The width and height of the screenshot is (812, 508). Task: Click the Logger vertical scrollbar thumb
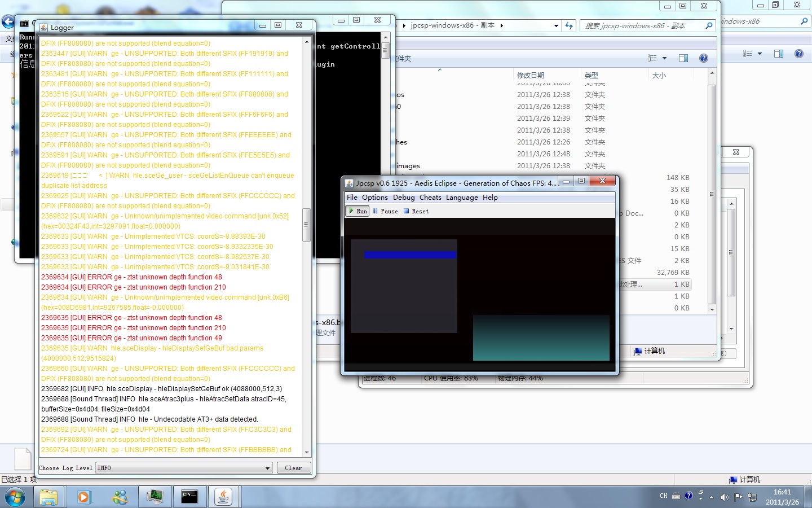307,225
